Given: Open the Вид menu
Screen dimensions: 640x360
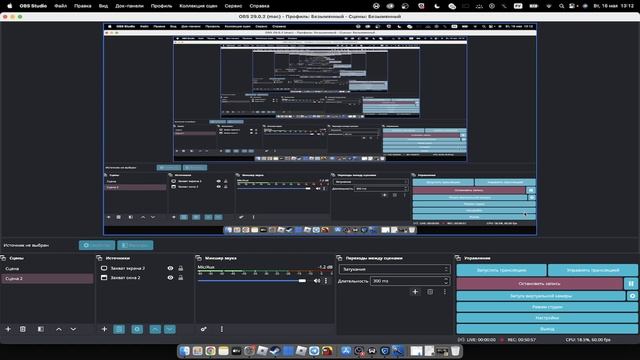Looking at the screenshot, I should point(103,6).
